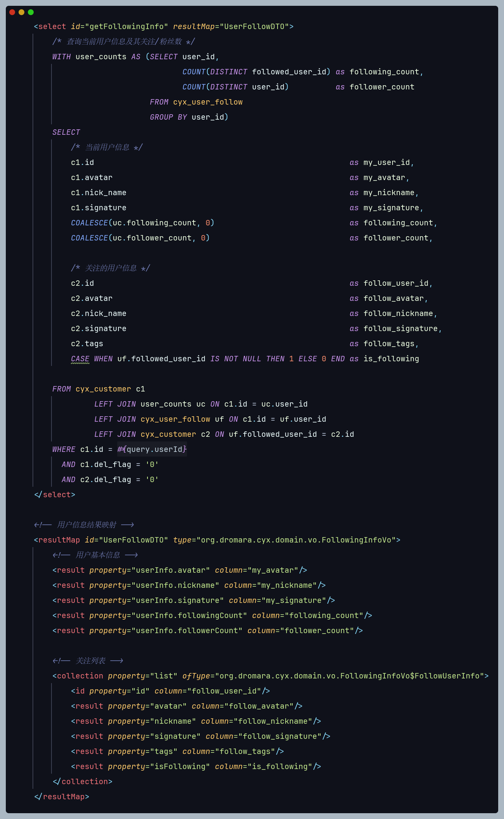The image size is (504, 819).
Task: Click the "c2.avatar" column
Action: click(92, 298)
